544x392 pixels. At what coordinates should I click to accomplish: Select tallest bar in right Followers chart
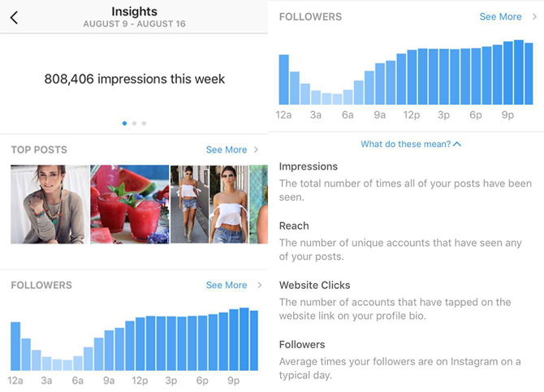[x=519, y=72]
